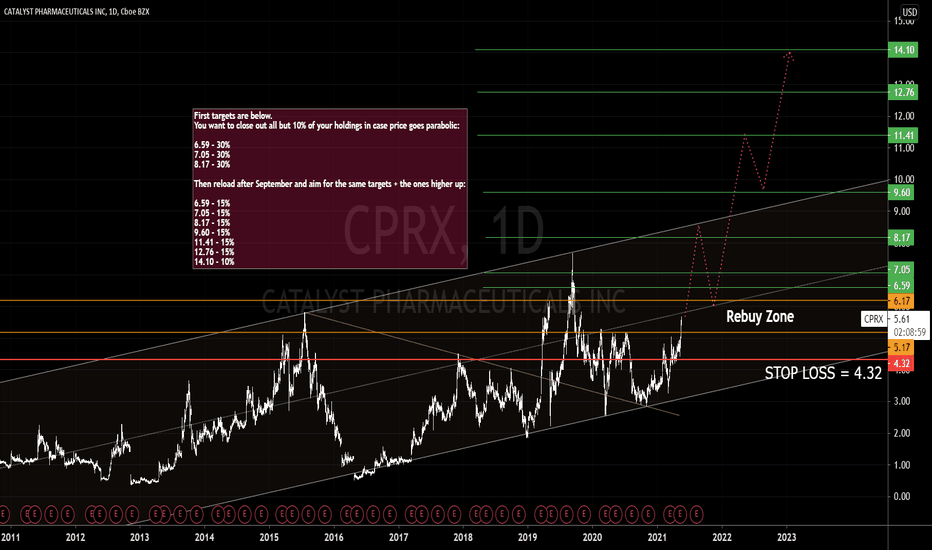Click the '9.60 - 15%' line in note

point(212,232)
